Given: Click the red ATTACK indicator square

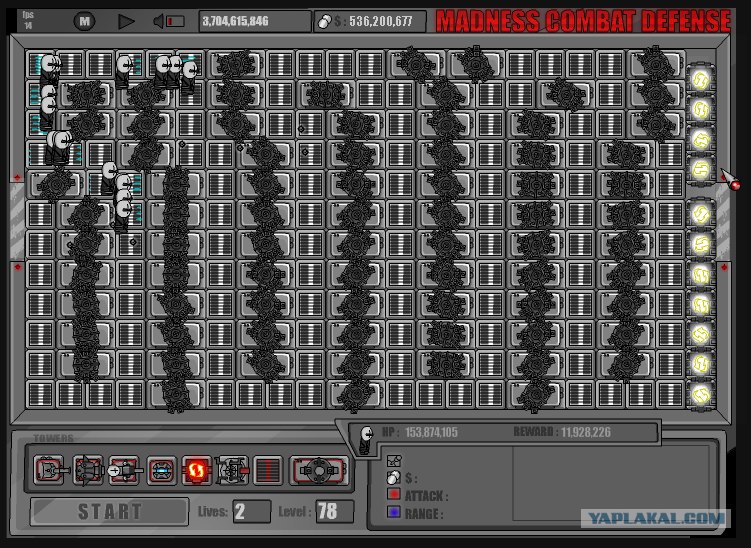Looking at the screenshot, I should coord(394,494).
